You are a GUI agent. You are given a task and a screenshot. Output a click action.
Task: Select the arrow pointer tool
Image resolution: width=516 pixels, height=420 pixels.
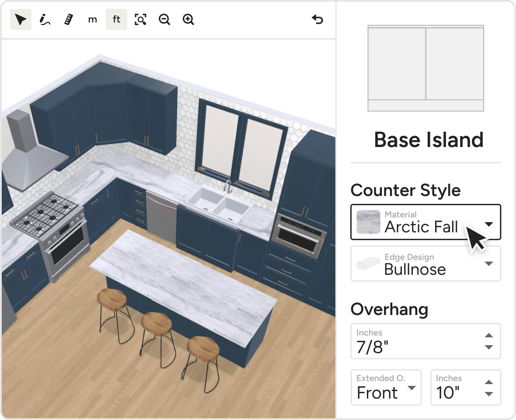[x=21, y=20]
